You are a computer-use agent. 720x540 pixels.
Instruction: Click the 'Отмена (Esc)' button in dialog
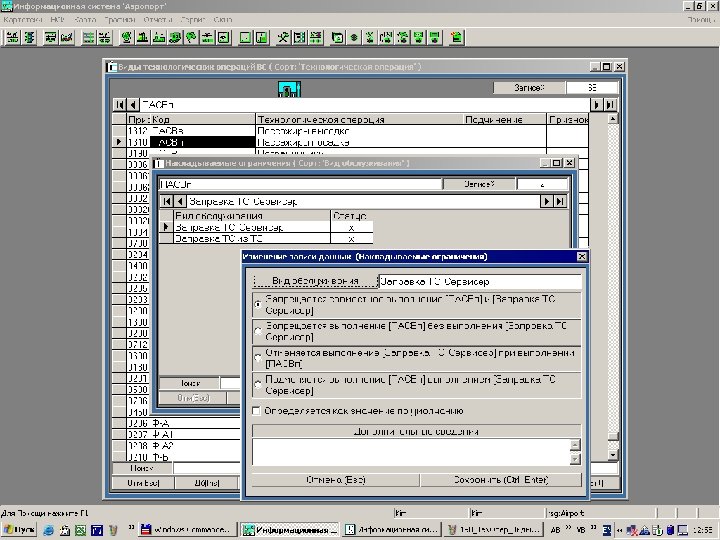pos(336,480)
